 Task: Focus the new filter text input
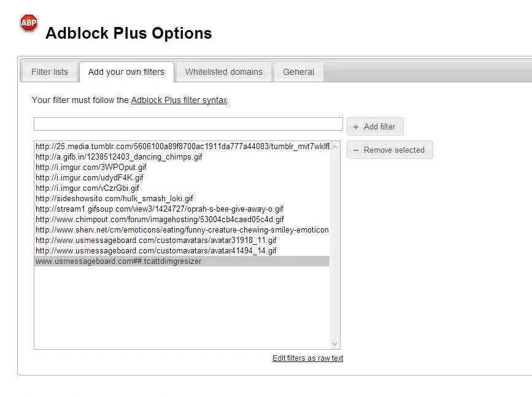(188, 124)
